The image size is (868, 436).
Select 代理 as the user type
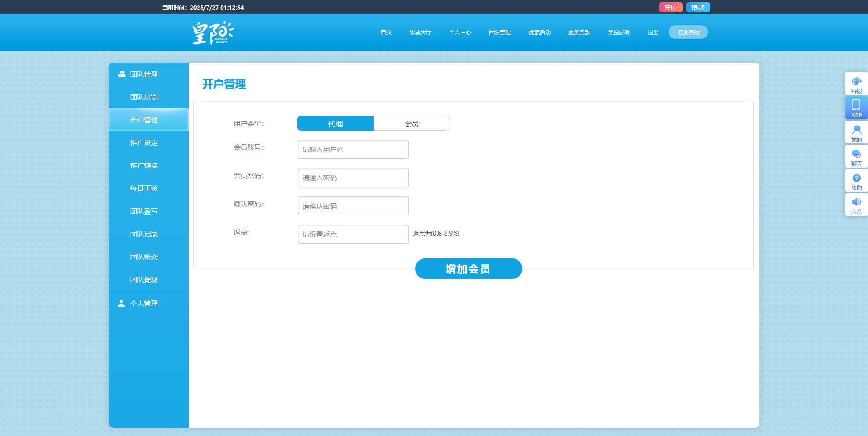pos(335,123)
